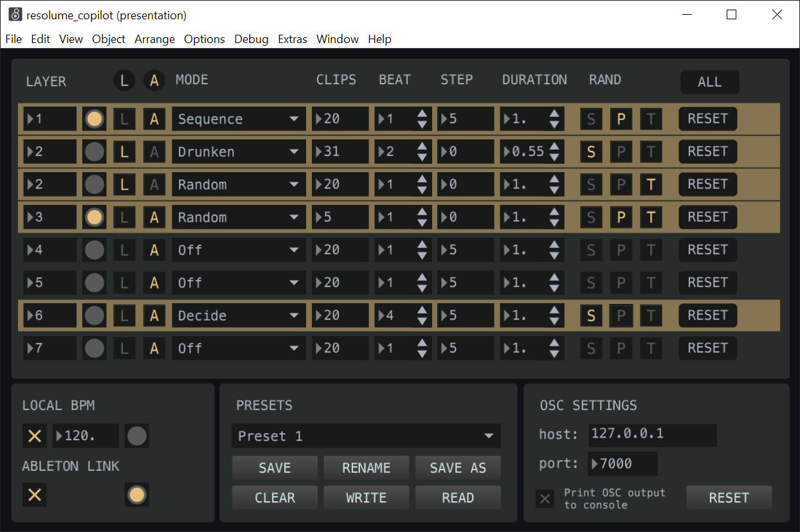
Task: Click the CLEAR presets button
Action: (x=275, y=498)
